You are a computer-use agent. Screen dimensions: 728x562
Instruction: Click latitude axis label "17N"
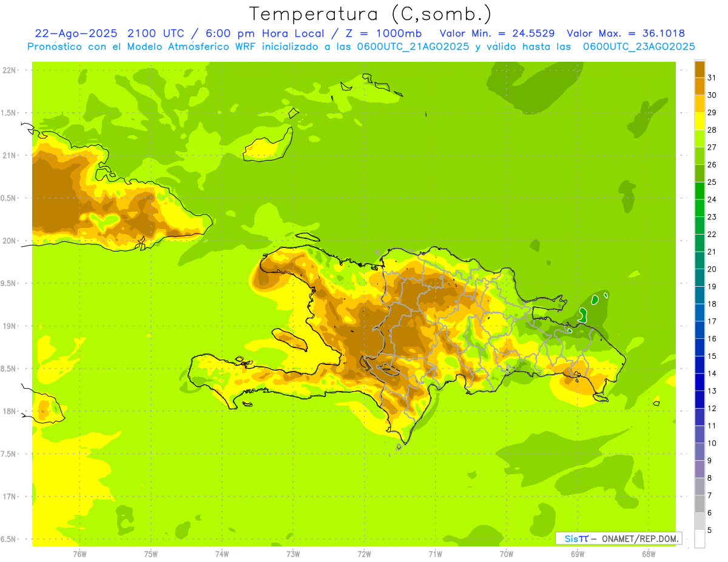(x=9, y=497)
